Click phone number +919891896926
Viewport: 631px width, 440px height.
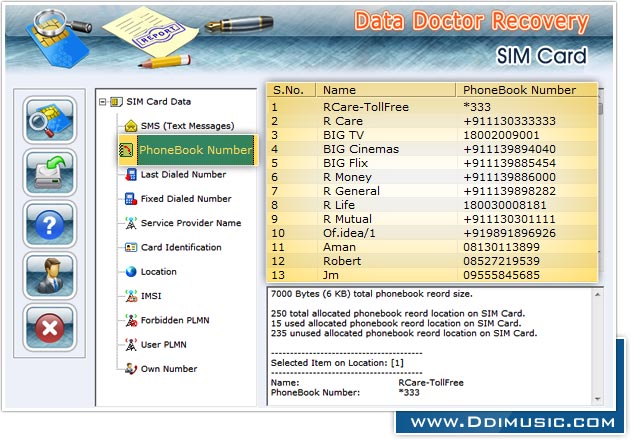pos(509,233)
